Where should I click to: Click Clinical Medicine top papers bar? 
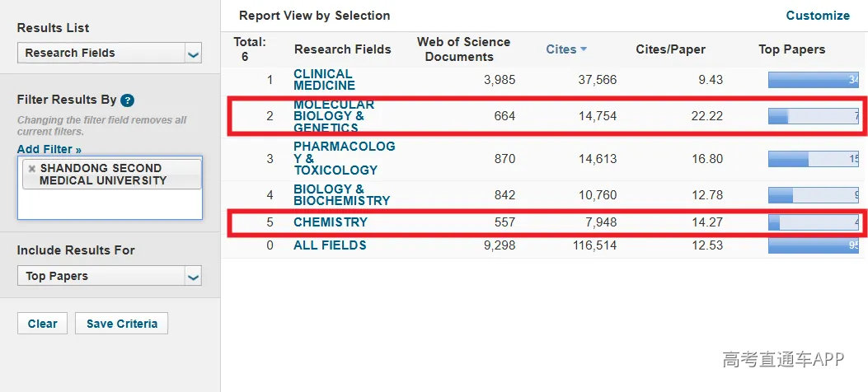tap(814, 80)
